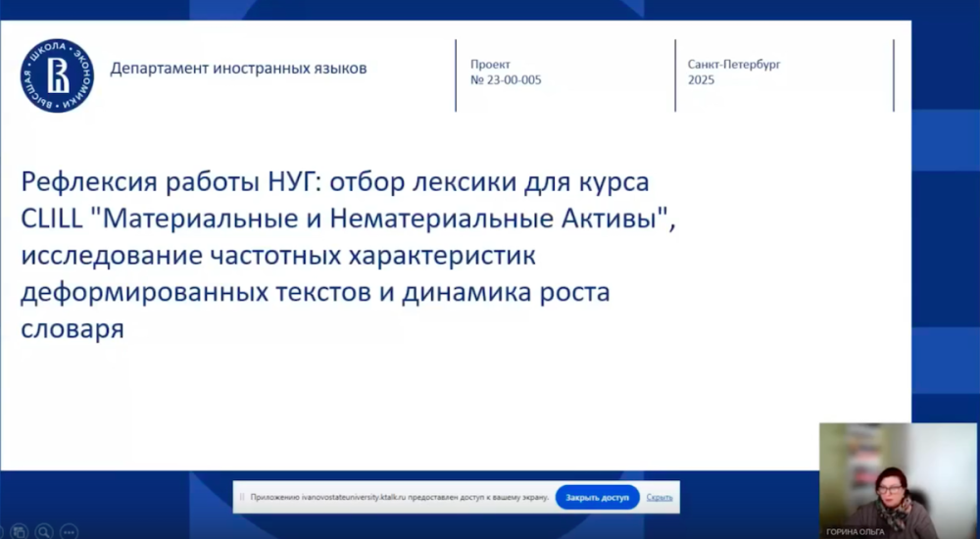Image resolution: width=980 pixels, height=539 pixels.
Task: Click the "Санкт-Петербург" location text
Action: (x=734, y=64)
